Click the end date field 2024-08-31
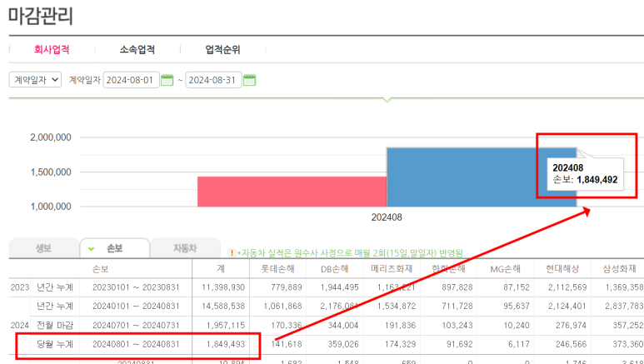The image size is (644, 364). coord(213,80)
